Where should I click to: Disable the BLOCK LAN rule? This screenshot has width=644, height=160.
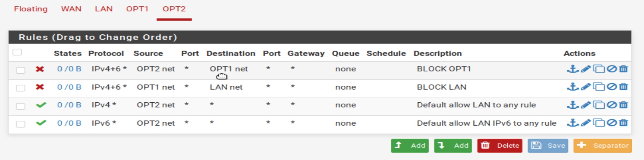[612, 87]
